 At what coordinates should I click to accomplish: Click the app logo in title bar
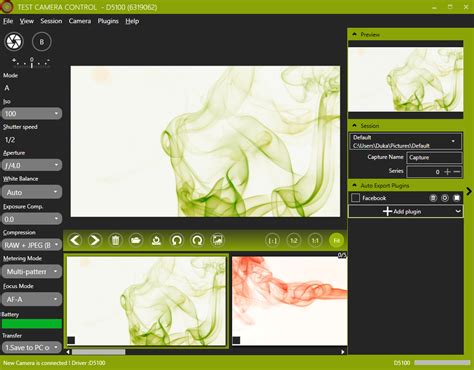[7, 7]
